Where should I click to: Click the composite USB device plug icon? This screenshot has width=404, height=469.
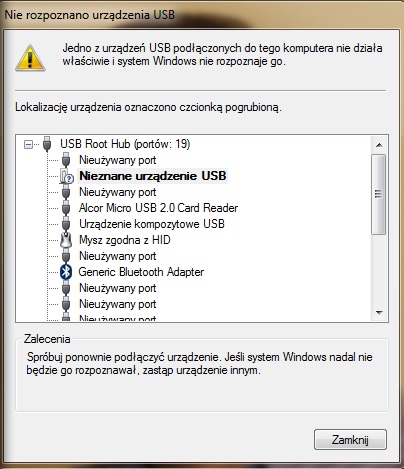click(66, 224)
